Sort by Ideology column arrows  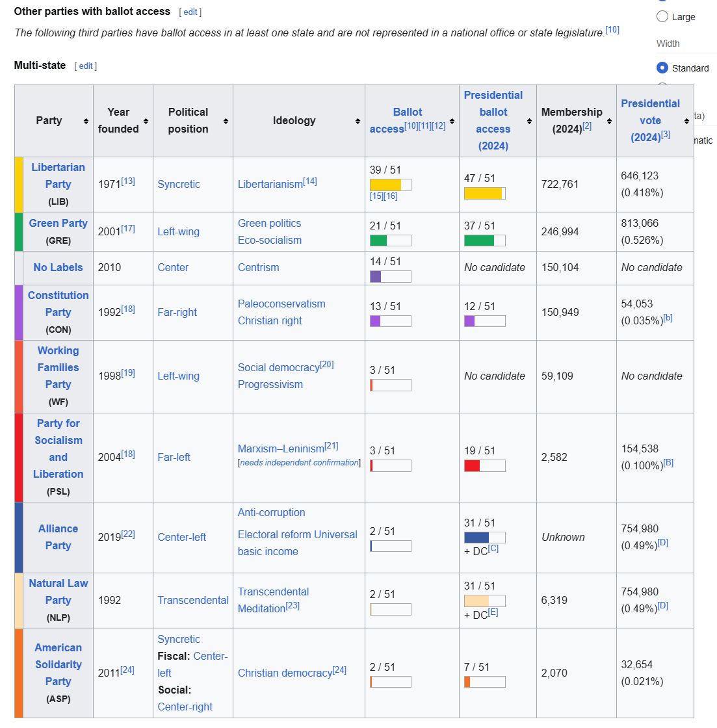(x=358, y=121)
